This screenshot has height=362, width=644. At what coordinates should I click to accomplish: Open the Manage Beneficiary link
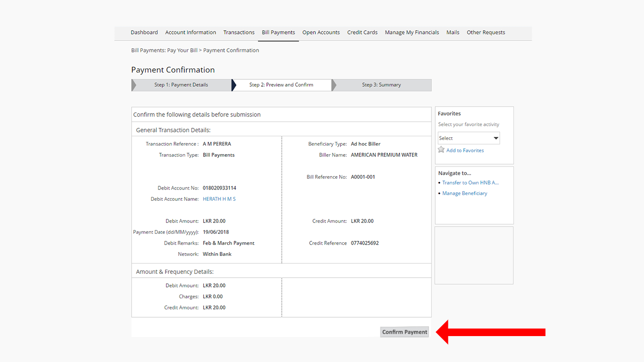(x=465, y=193)
